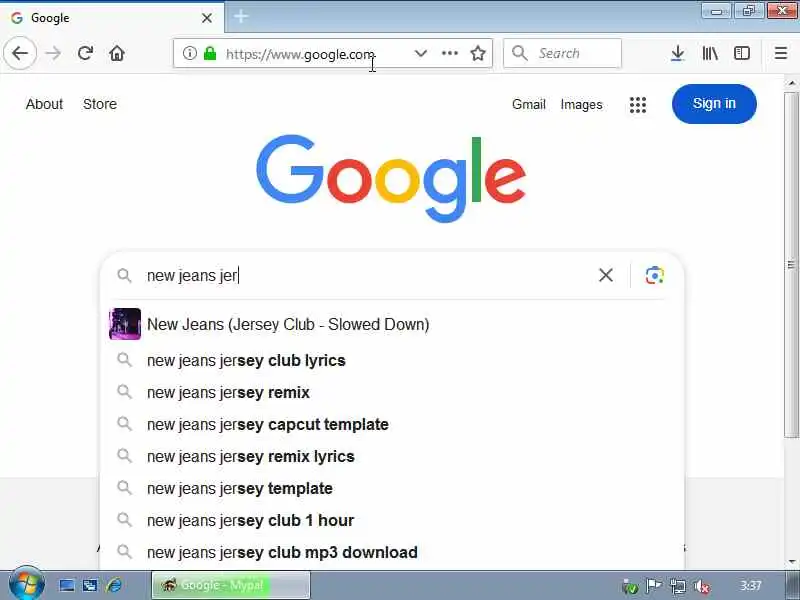
Task: Select new jeans jersey club mp3 download
Action: (x=392, y=553)
